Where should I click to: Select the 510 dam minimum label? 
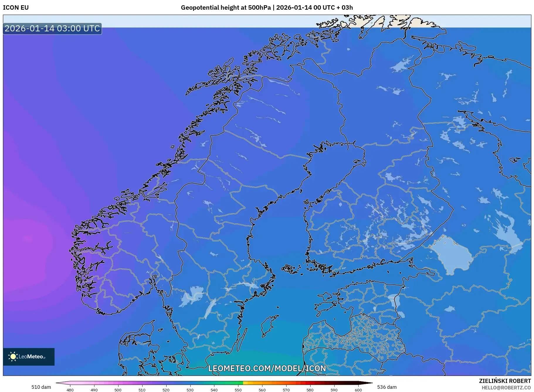click(x=41, y=387)
